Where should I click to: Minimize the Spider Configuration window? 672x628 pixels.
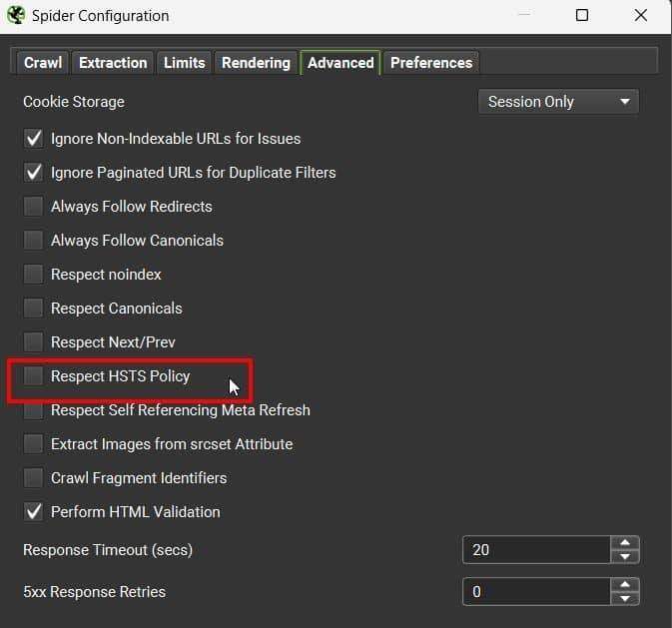tap(524, 15)
